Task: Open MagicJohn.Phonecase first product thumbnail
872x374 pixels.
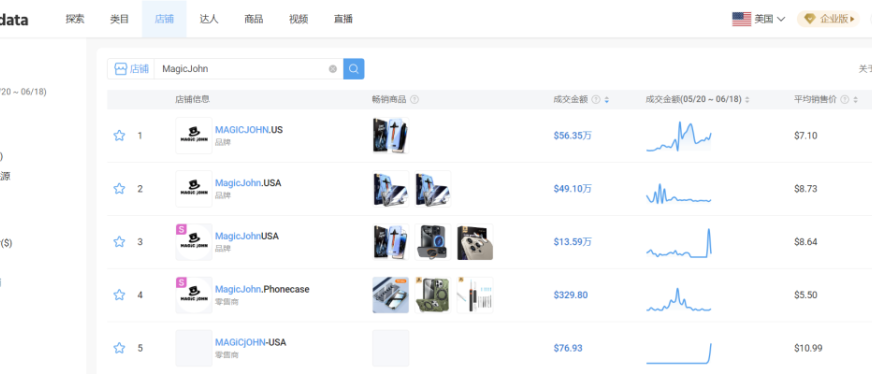Action: [390, 296]
